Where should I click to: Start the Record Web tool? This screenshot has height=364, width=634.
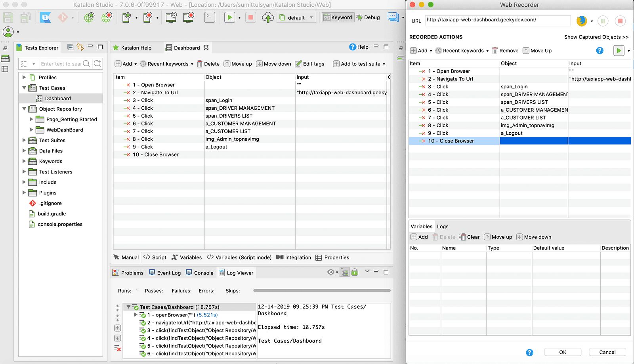point(107,17)
